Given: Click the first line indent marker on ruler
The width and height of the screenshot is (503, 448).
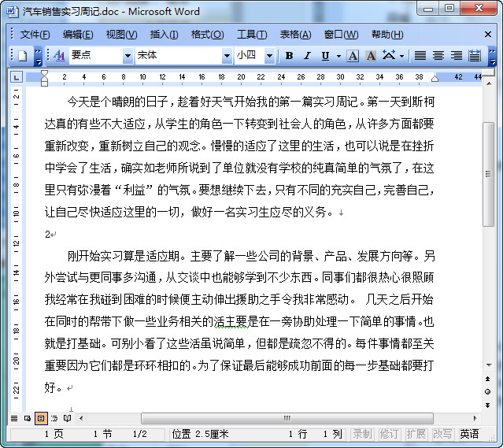Looking at the screenshot, I should point(45,74).
